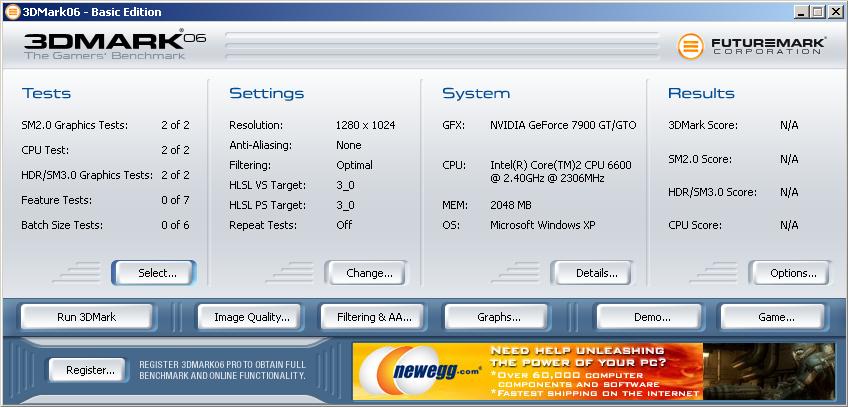
Task: Click the Tests section heading
Action: (x=47, y=94)
